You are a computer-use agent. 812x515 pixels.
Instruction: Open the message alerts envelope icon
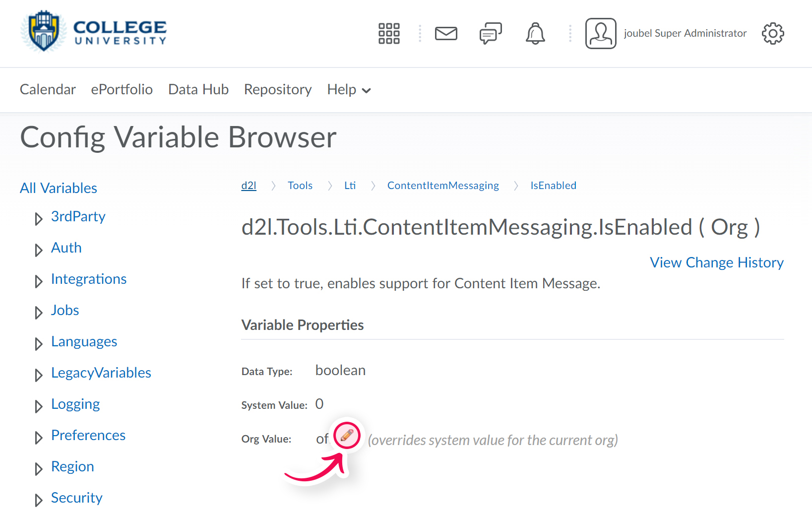click(446, 34)
